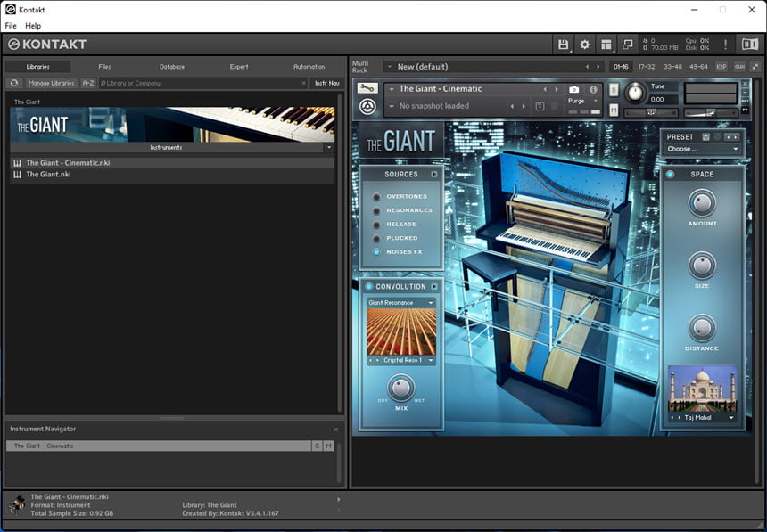Open the instrument name dropdown arrow
This screenshot has width=767, height=532.
click(392, 89)
